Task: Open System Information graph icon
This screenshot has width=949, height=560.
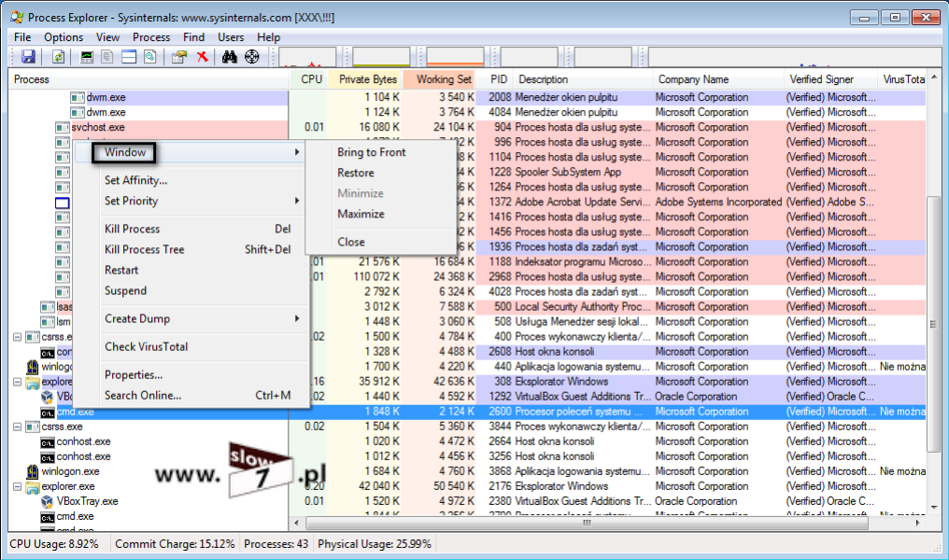Action: point(87,57)
